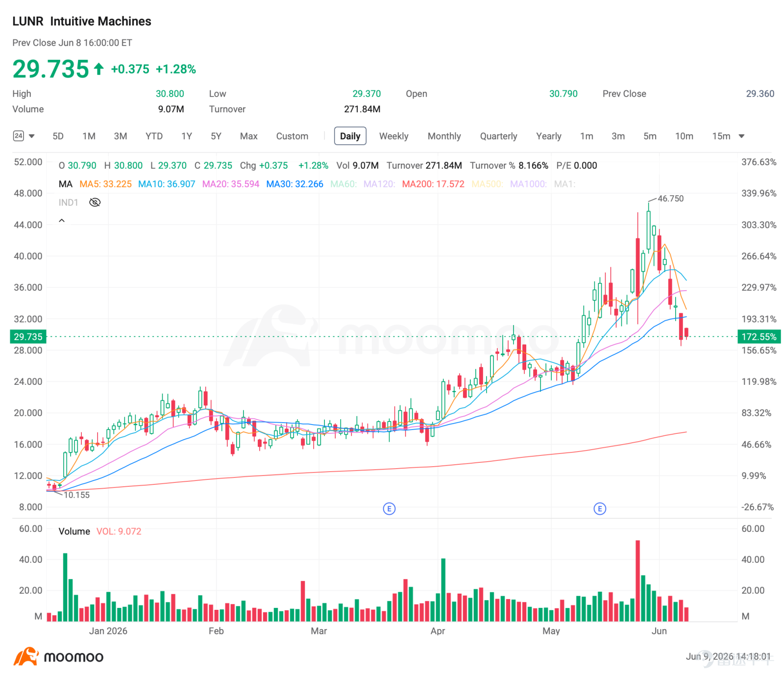This screenshot has height=677, width=784.
Task: Click the 10.155 low price label
Action: [x=77, y=495]
